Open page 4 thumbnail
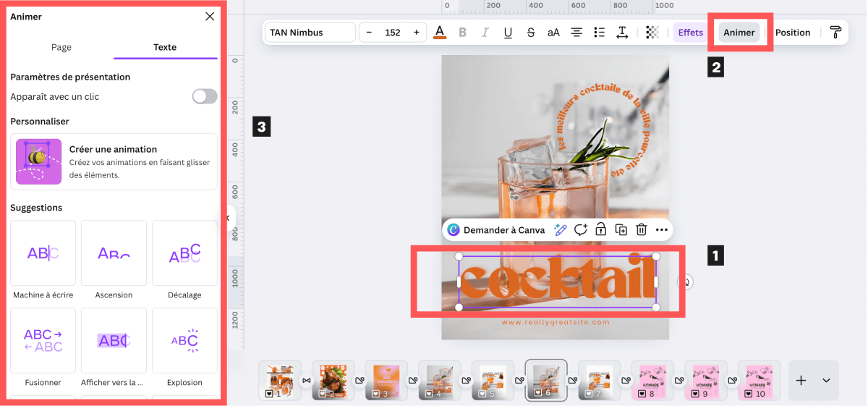Screen dimensions: 868x406 (440, 380)
